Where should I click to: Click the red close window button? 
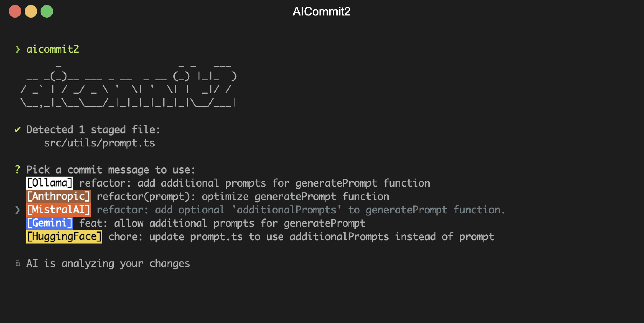(15, 11)
